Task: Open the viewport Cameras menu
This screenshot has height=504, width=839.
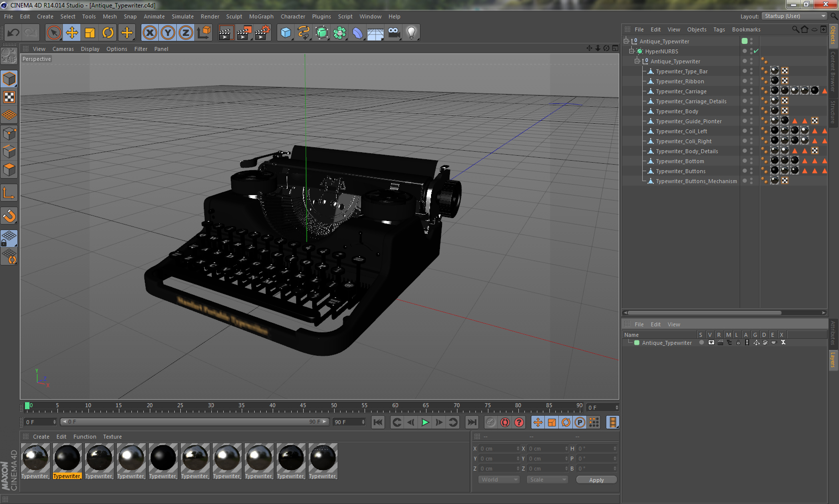Action: coord(63,49)
